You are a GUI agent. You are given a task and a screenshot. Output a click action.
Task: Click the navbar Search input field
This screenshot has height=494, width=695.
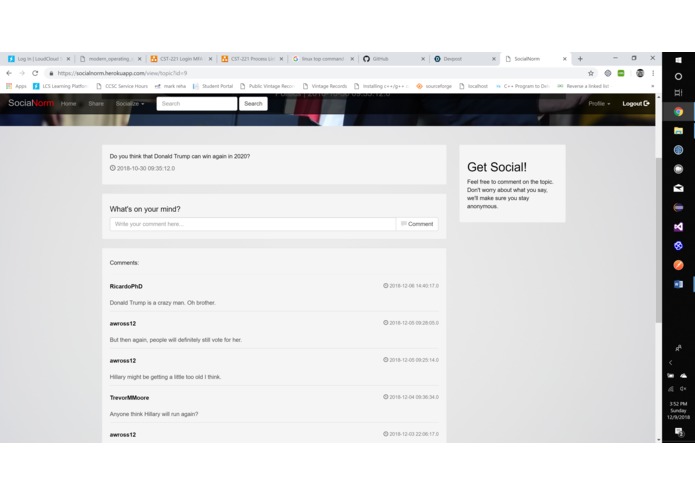197,104
